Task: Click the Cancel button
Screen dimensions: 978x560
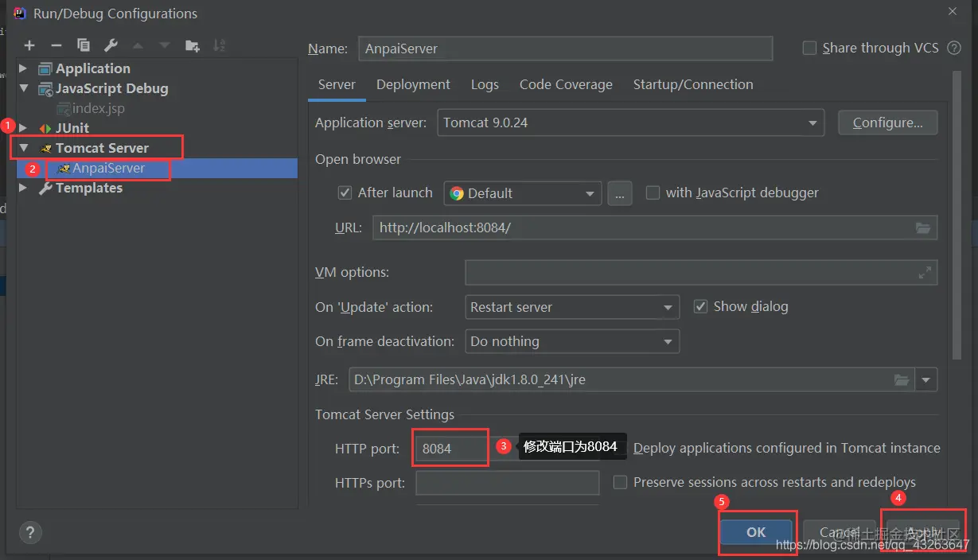Action: pyautogui.click(x=839, y=532)
